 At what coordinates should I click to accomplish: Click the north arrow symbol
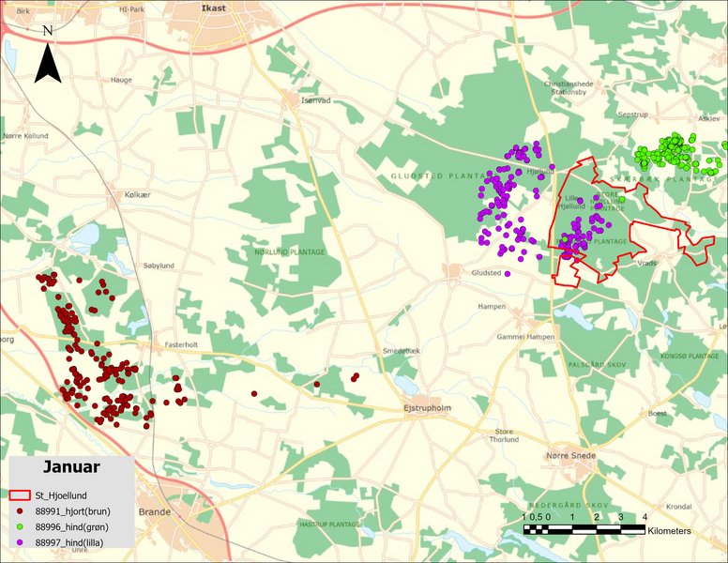pos(48,55)
